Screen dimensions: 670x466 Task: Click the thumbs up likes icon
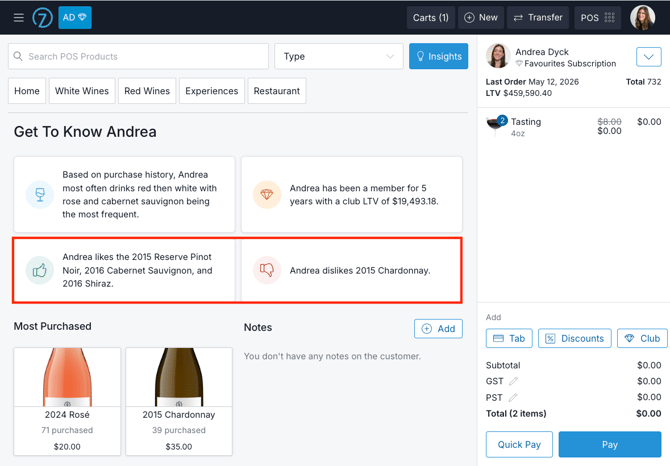click(x=40, y=270)
